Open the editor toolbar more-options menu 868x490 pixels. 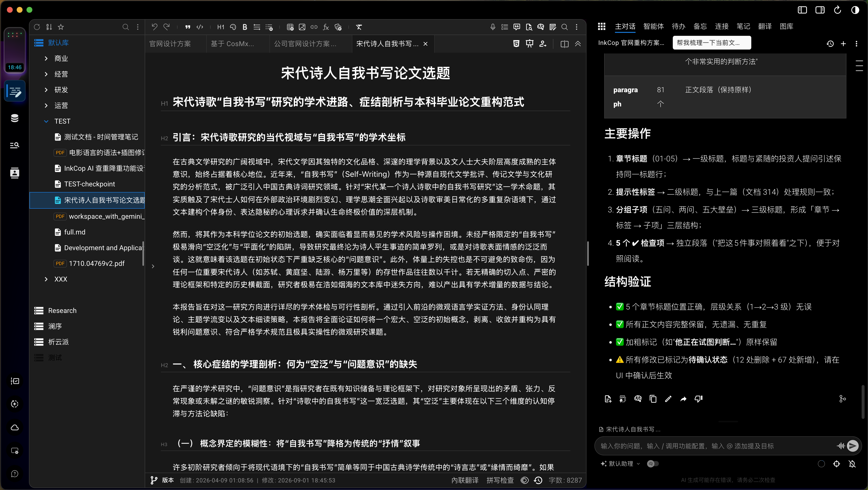click(576, 27)
